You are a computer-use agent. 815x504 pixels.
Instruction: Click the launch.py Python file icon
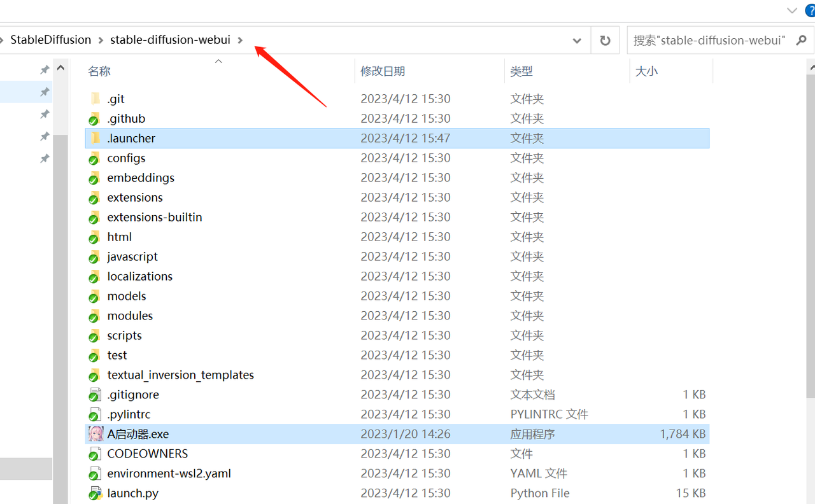[x=95, y=493]
